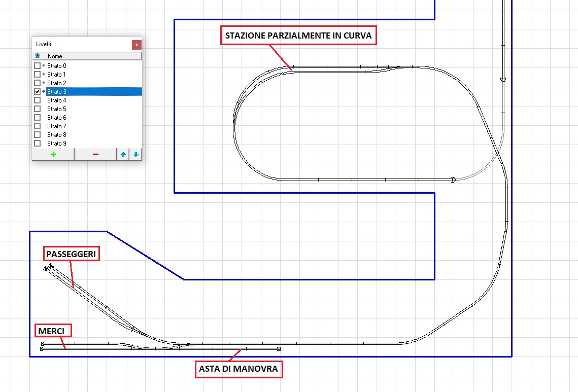
Task: Move the selected layer down
Action: (135, 155)
